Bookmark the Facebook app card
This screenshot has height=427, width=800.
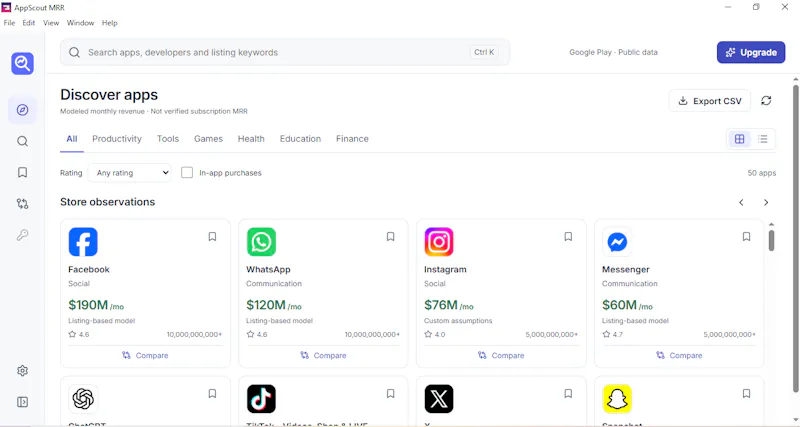212,237
